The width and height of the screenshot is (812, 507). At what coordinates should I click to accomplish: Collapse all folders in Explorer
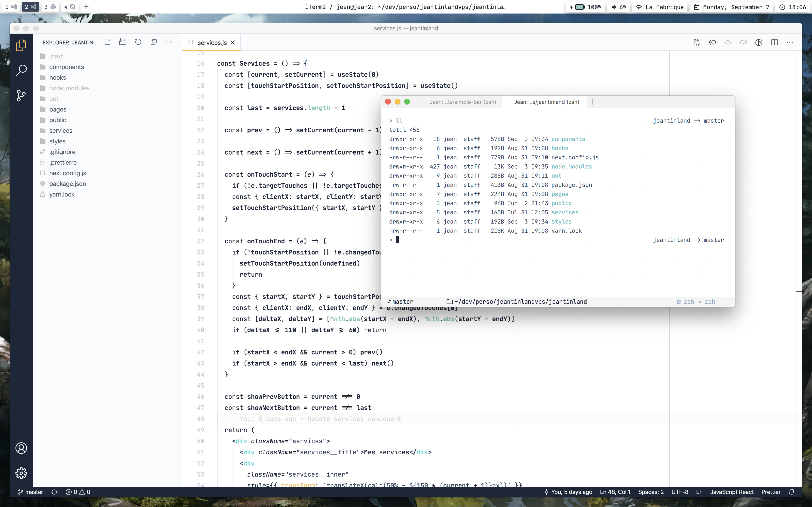(154, 42)
